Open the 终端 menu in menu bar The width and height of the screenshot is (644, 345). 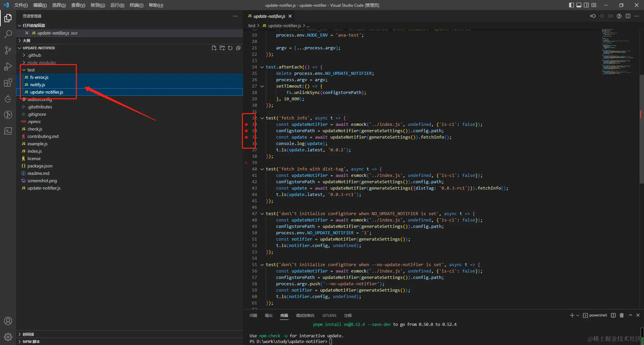point(136,5)
